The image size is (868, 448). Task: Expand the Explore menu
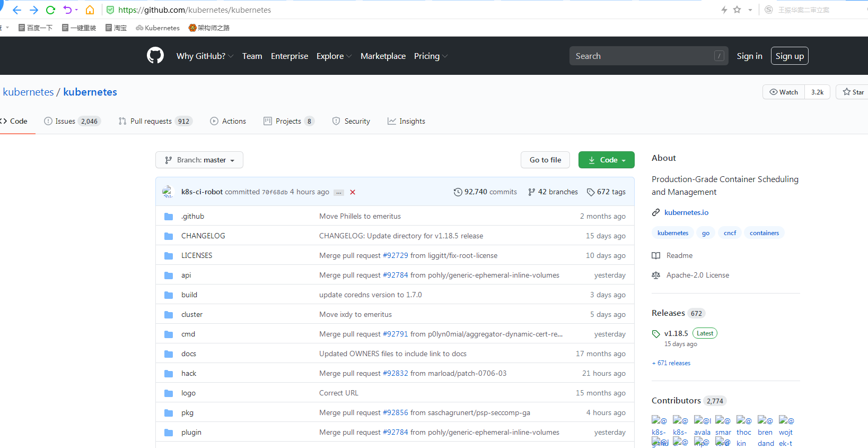coord(334,56)
